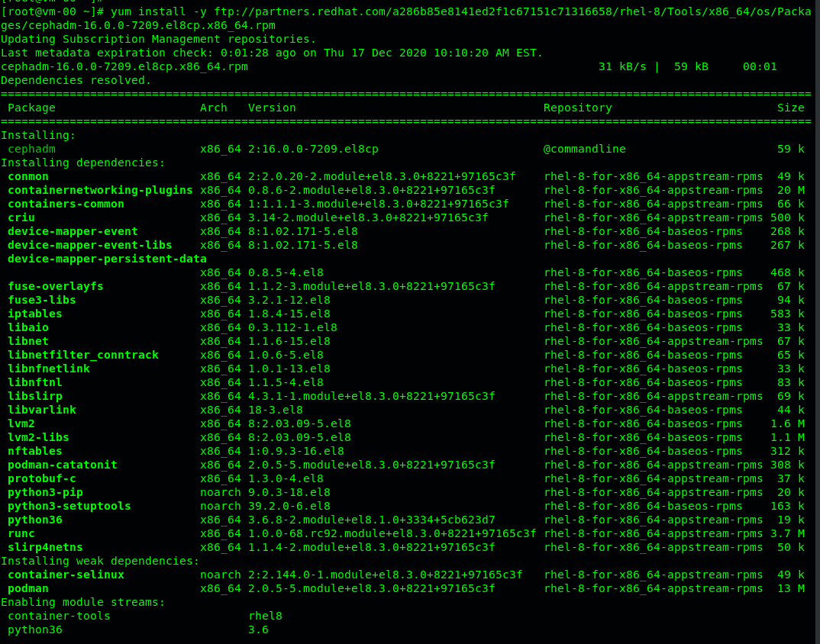Click the python3-setuptools package name
Screen dimensions: 820x644
(69, 506)
